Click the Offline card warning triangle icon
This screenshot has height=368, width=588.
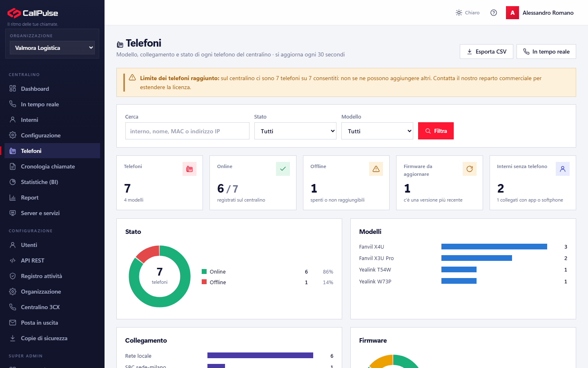tap(376, 169)
